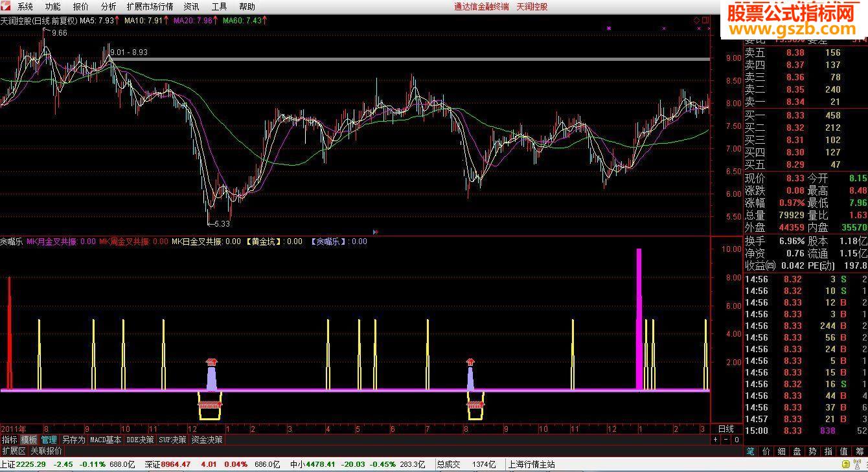The height and width of the screenshot is (472, 868).
Task: Click the 现价 8.33 quote field
Action: point(774,178)
